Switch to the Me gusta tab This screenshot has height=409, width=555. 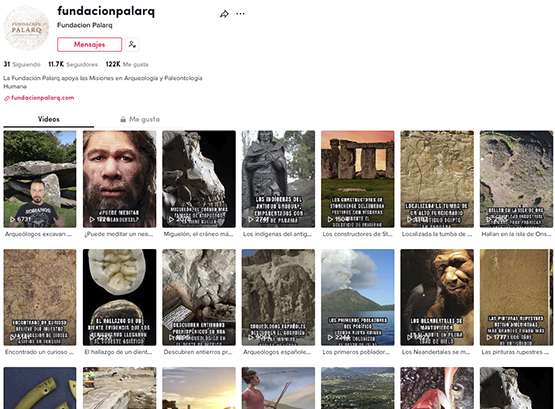click(x=140, y=119)
